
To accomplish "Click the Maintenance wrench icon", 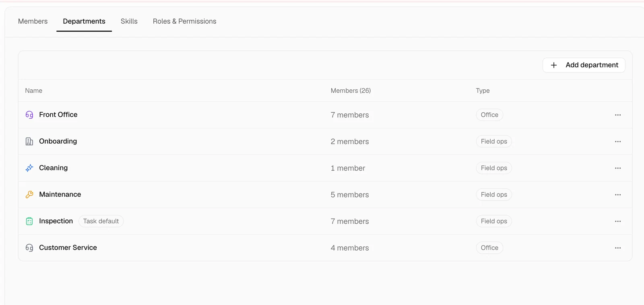I will [x=29, y=194].
